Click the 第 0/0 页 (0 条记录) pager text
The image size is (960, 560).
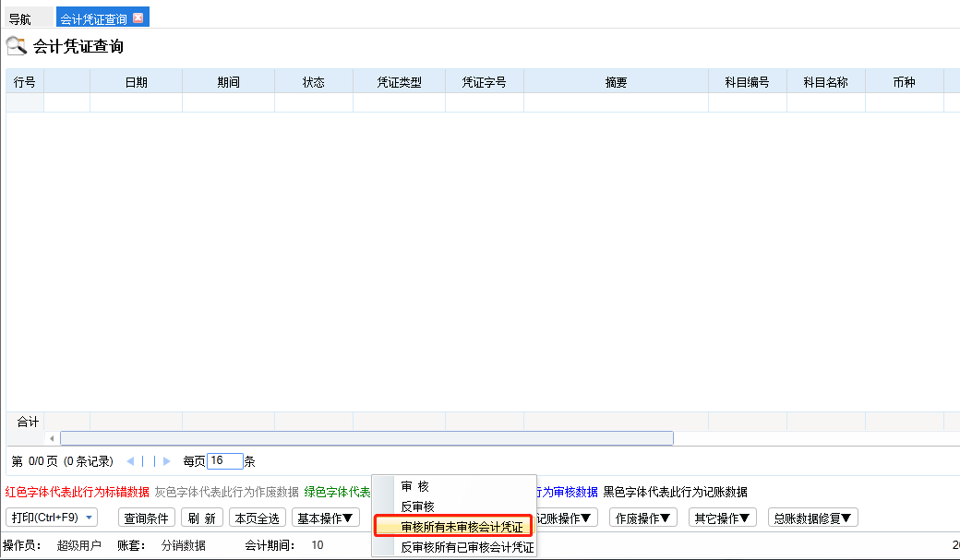click(63, 461)
